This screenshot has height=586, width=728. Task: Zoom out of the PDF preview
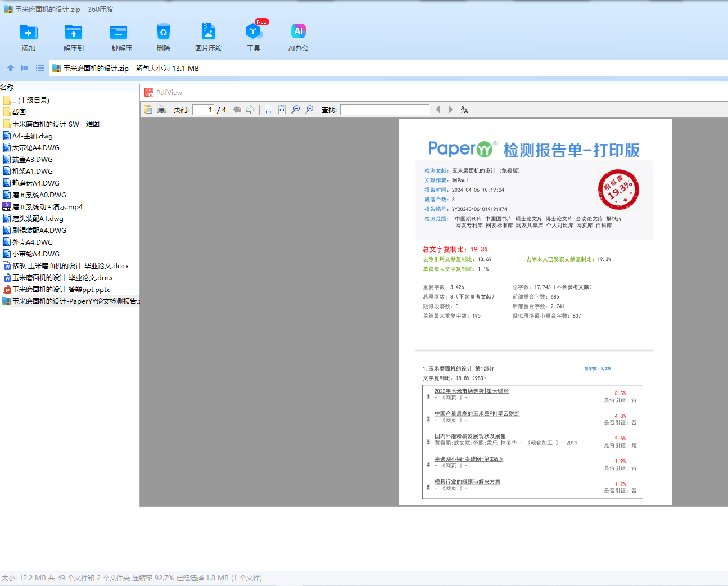(296, 110)
